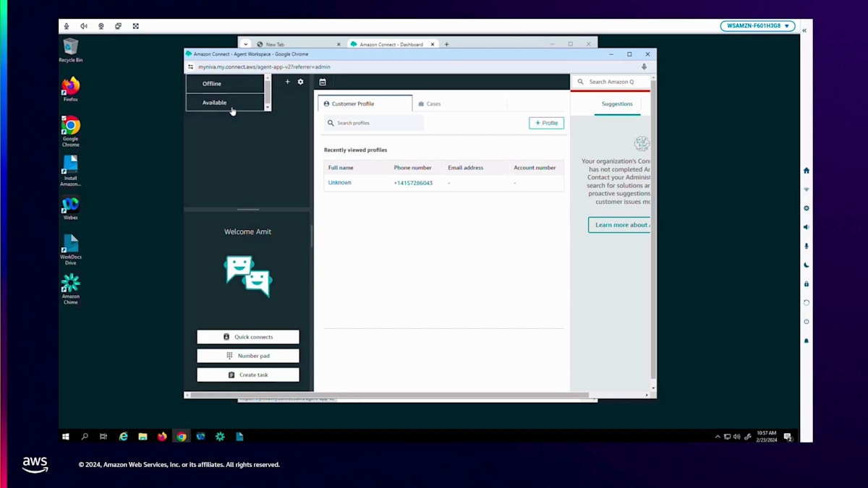
Task: Open the Recycle Bin desktop icon
Action: [71, 48]
